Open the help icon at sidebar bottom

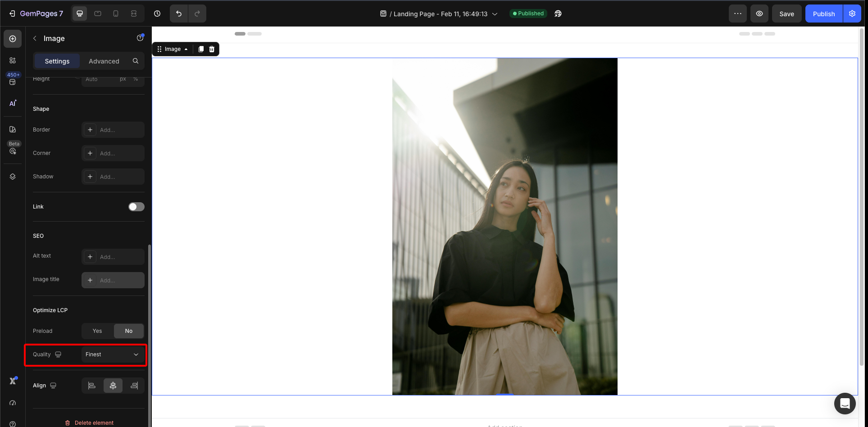click(x=13, y=423)
